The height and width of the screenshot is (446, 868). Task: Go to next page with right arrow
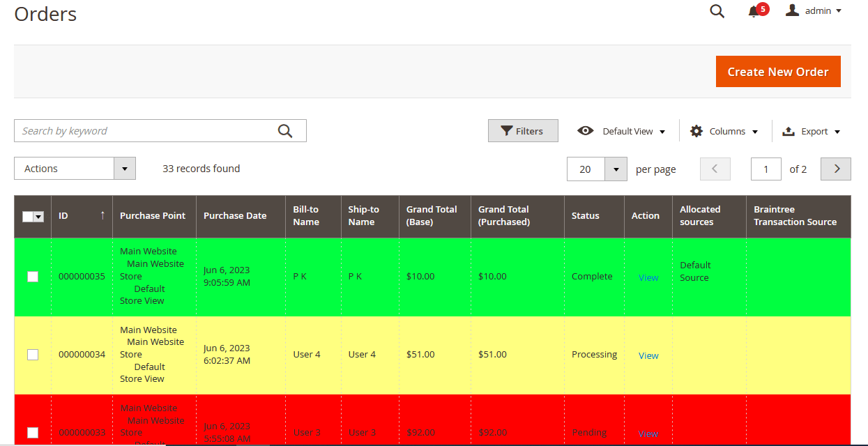pos(835,169)
